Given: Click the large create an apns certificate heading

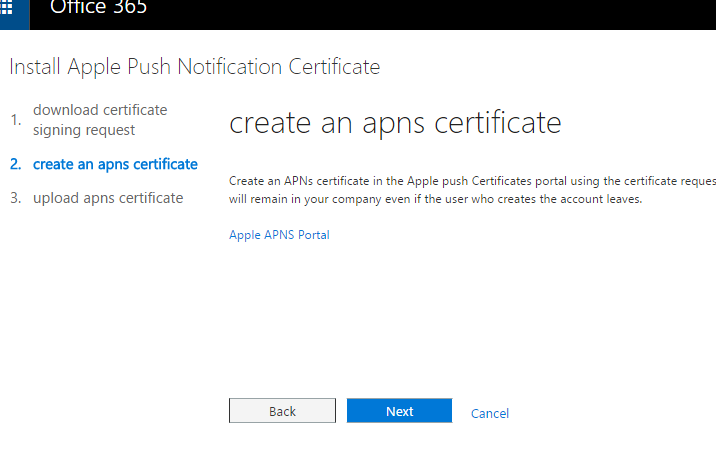Looking at the screenshot, I should pyautogui.click(x=395, y=123).
